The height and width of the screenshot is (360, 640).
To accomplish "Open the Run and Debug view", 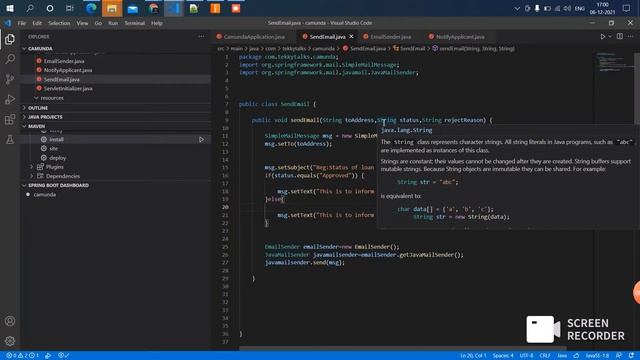I will (x=10, y=99).
